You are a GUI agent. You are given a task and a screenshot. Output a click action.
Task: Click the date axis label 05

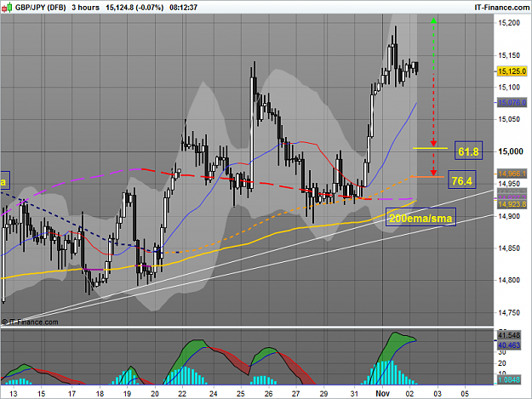point(465,394)
